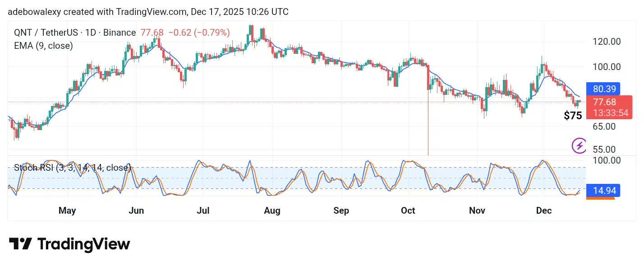Click the $75 support annotation
Image resolution: width=644 pixels, height=267 pixels.
573,116
